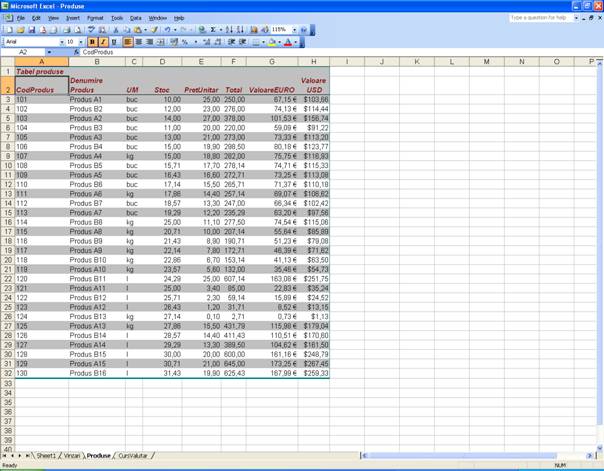Switch to the CursValutar sheet tab
The height and width of the screenshot is (471, 604).
point(132,456)
